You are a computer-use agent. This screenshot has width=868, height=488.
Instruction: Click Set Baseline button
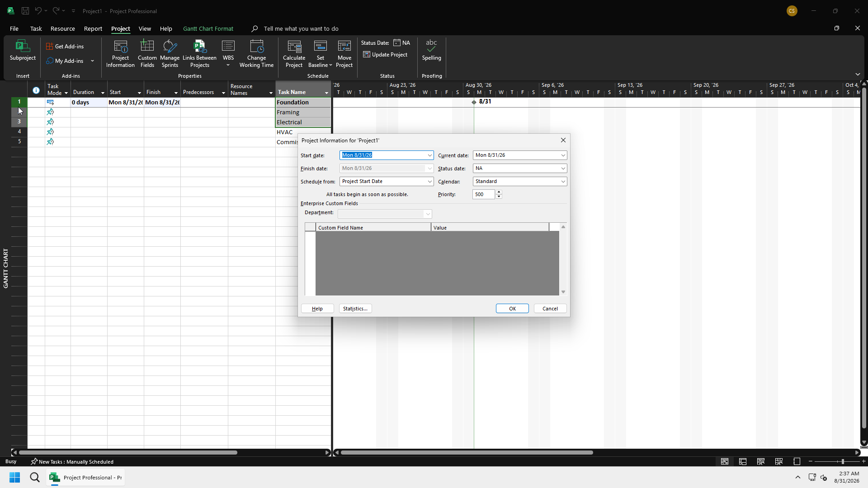click(x=320, y=54)
